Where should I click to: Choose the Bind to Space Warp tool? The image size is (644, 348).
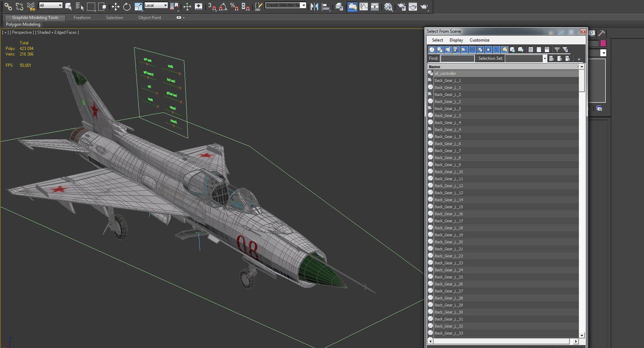[30, 6]
